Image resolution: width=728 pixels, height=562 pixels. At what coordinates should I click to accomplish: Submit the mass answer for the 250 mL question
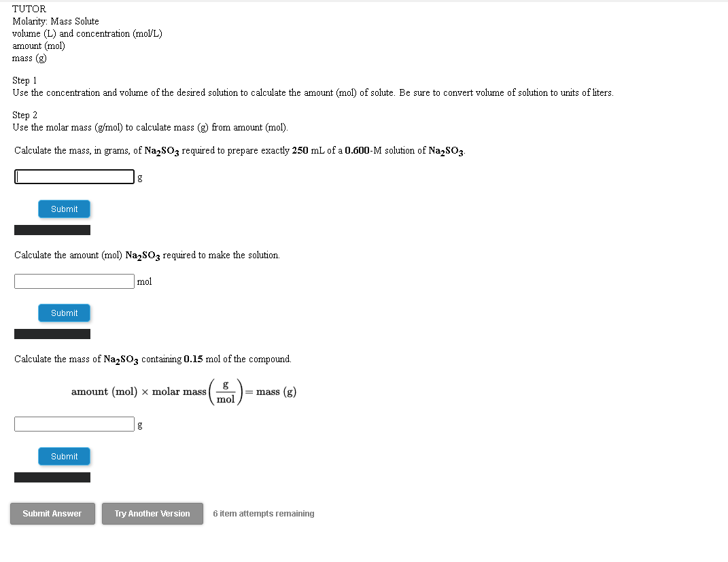[x=64, y=209]
